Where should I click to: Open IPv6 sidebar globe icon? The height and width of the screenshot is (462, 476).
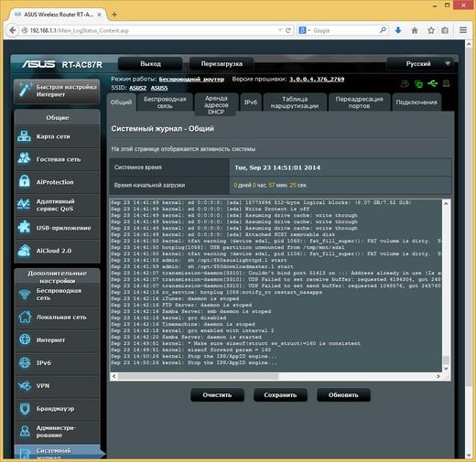[25, 362]
